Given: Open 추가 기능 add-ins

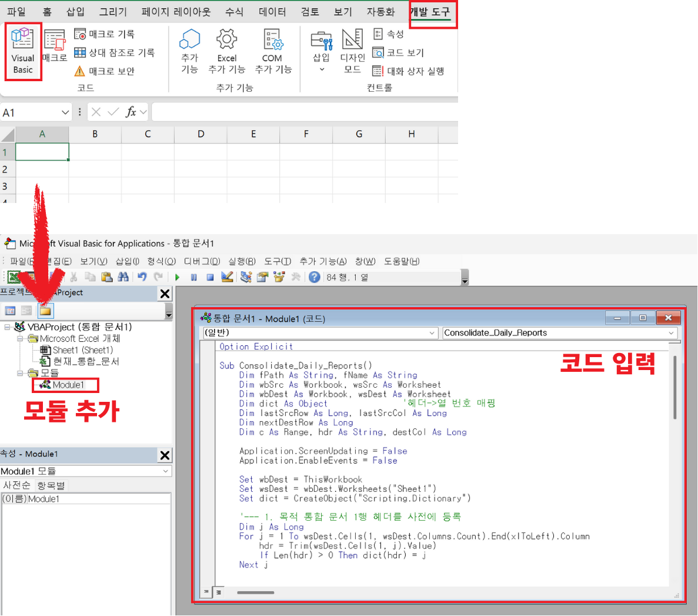Looking at the screenshot, I should (189, 51).
